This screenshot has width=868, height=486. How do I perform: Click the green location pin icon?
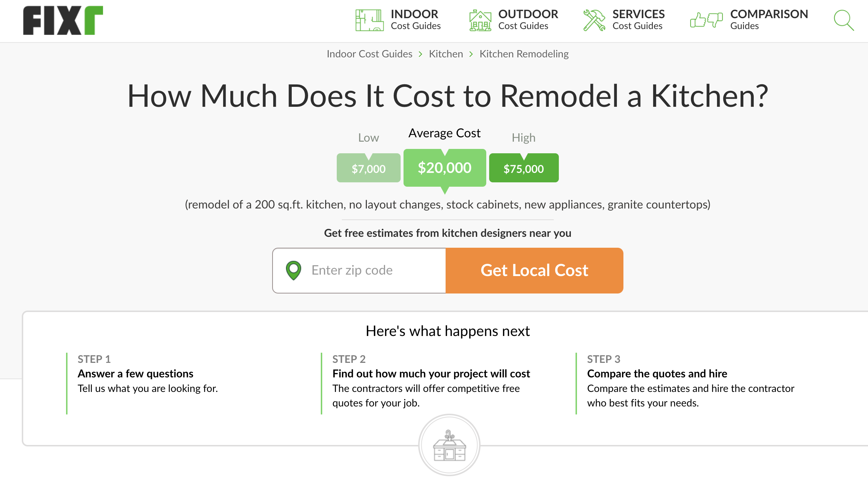coord(294,271)
